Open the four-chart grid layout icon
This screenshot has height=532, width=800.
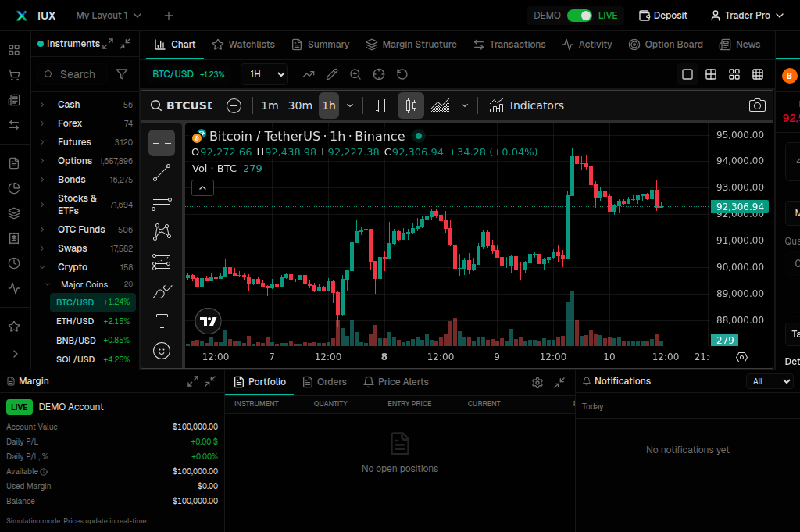(x=710, y=73)
